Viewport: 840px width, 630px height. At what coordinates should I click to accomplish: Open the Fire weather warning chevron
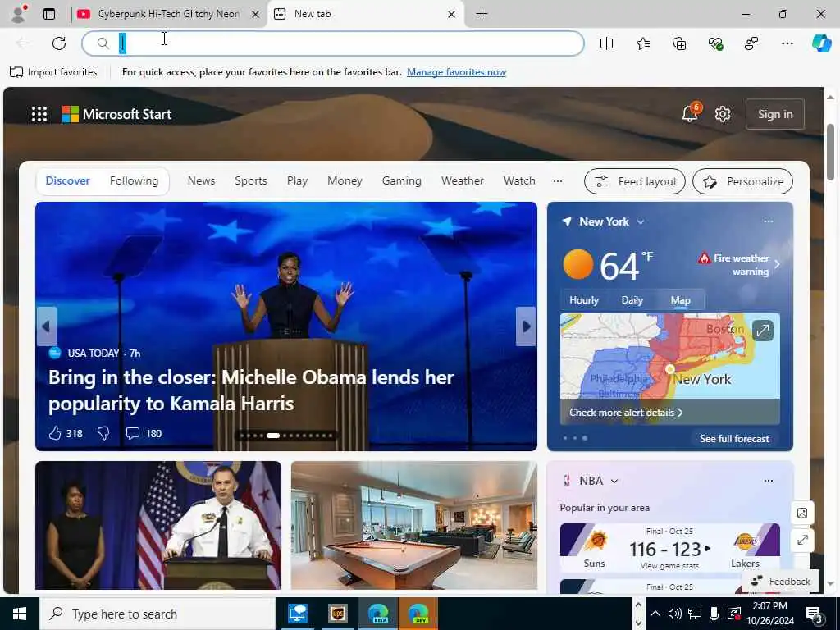point(778,264)
